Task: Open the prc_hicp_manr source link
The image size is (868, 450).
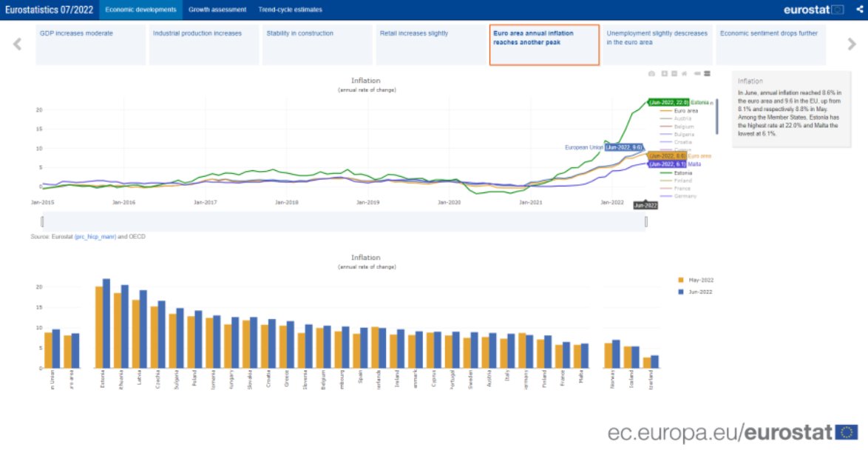Action: click(95, 237)
